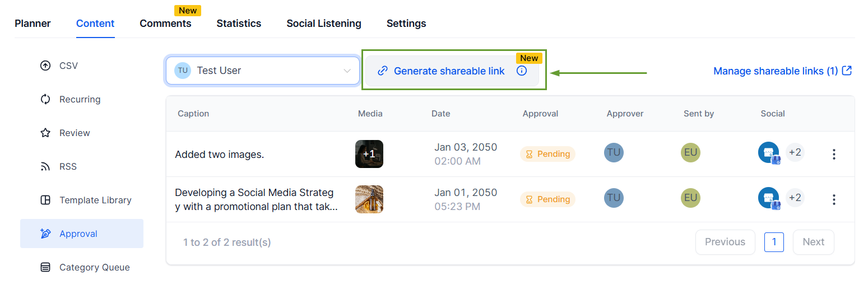Image resolution: width=868 pixels, height=294 pixels.
Task: Select the Review star icon
Action: [x=45, y=133]
